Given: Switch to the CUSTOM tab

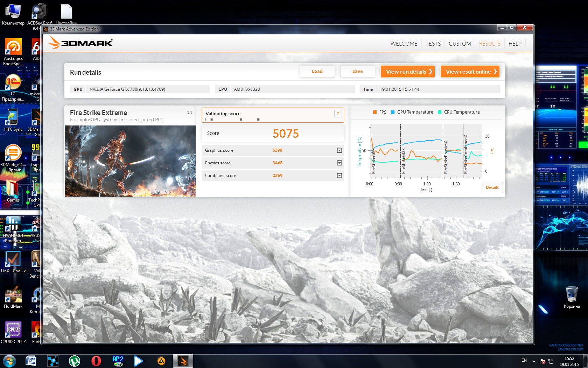Looking at the screenshot, I should click(460, 44).
